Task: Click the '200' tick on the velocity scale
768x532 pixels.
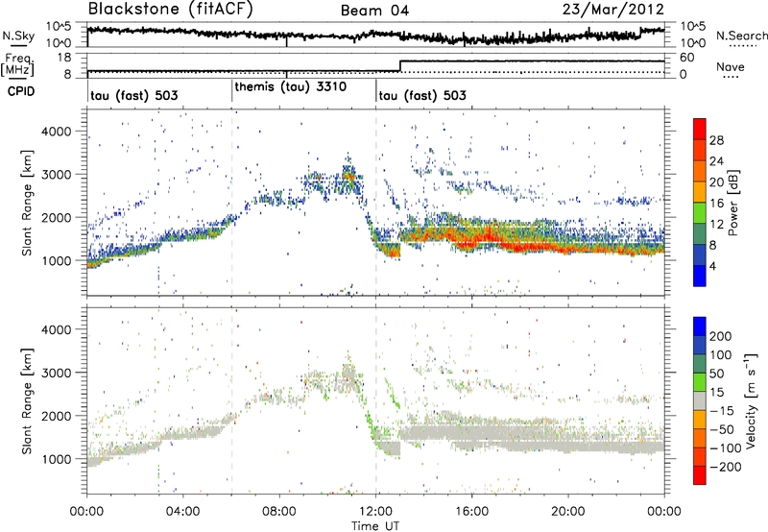Action: point(721,336)
